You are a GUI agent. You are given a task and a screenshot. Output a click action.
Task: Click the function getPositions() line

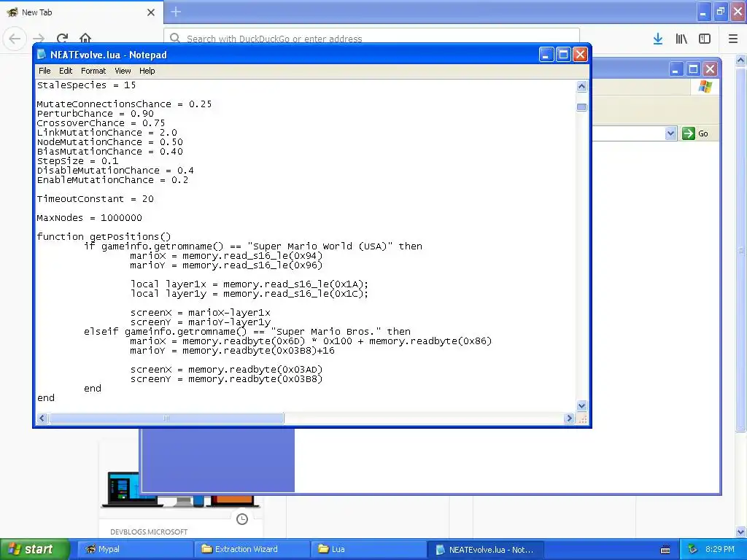[x=104, y=237]
